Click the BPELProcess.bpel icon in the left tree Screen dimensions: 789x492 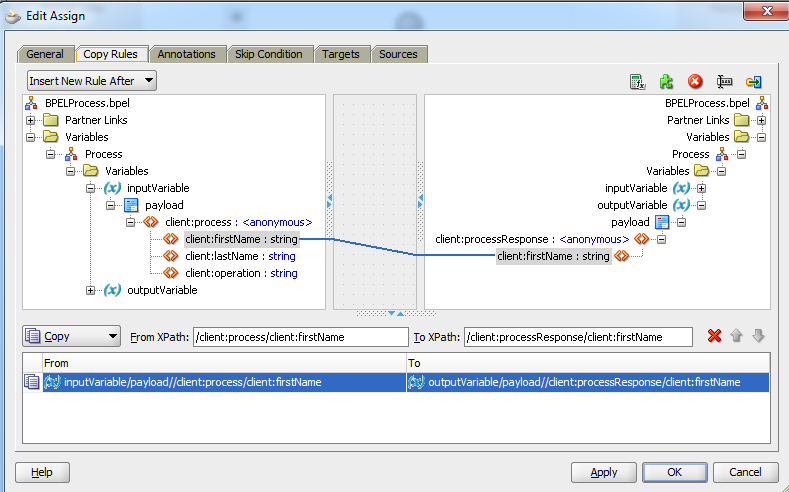31,103
